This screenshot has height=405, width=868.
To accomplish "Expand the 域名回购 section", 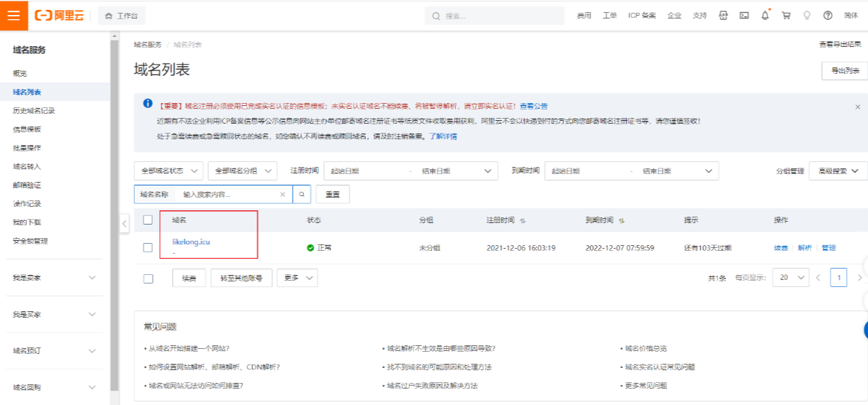I will pyautogui.click(x=55, y=387).
